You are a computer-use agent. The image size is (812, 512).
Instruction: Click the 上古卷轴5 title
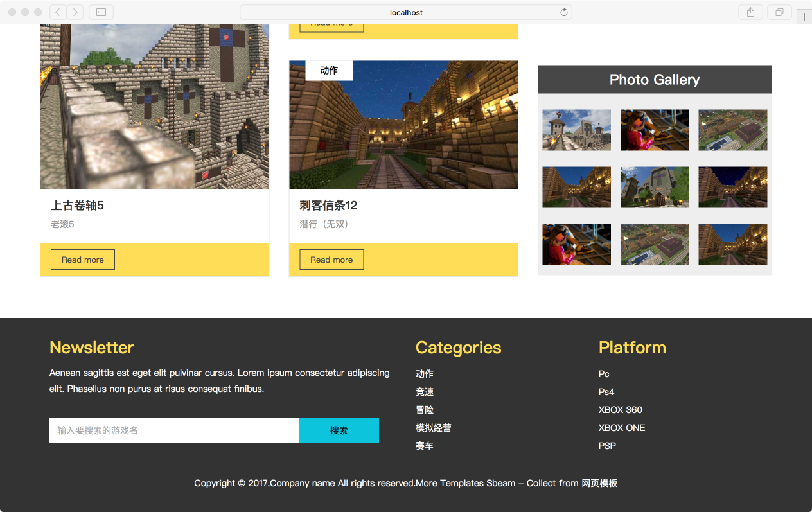tap(77, 206)
